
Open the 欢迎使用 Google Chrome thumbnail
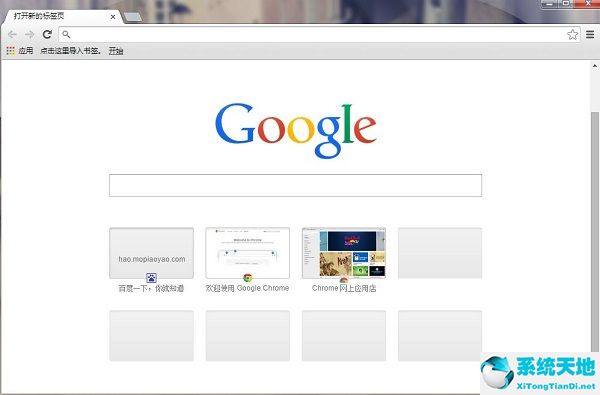(248, 253)
